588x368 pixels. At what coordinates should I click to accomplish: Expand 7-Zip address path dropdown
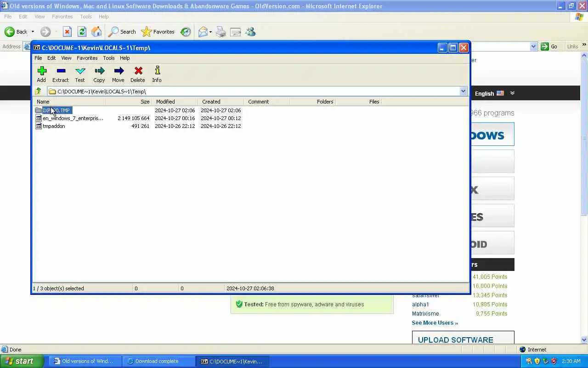463,91
